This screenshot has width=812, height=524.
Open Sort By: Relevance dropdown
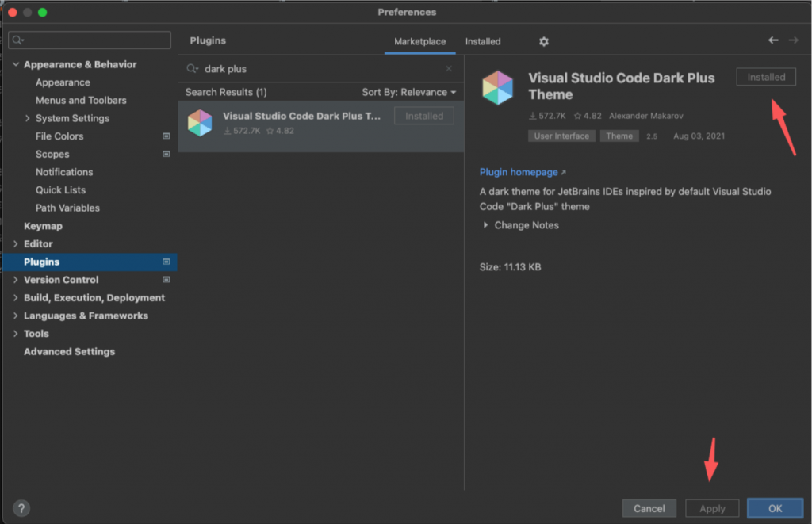click(x=409, y=92)
